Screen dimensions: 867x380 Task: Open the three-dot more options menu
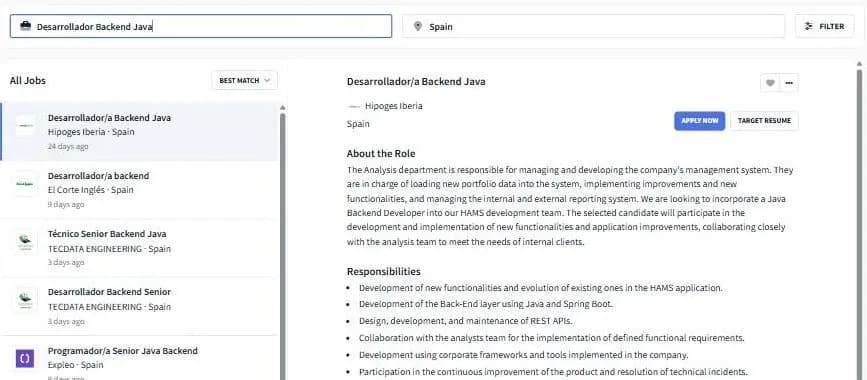pyautogui.click(x=789, y=83)
